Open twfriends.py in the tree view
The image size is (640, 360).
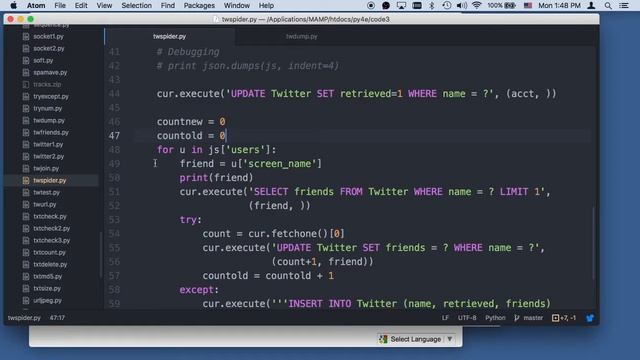pos(51,132)
